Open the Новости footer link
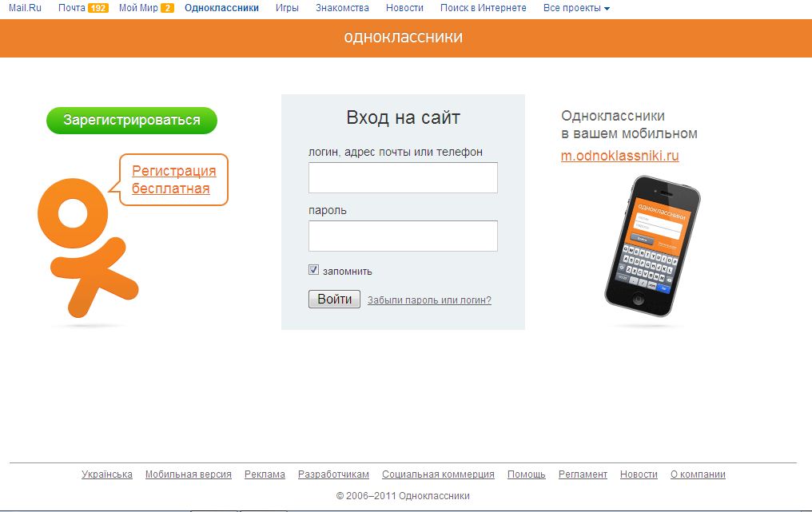 pos(639,474)
